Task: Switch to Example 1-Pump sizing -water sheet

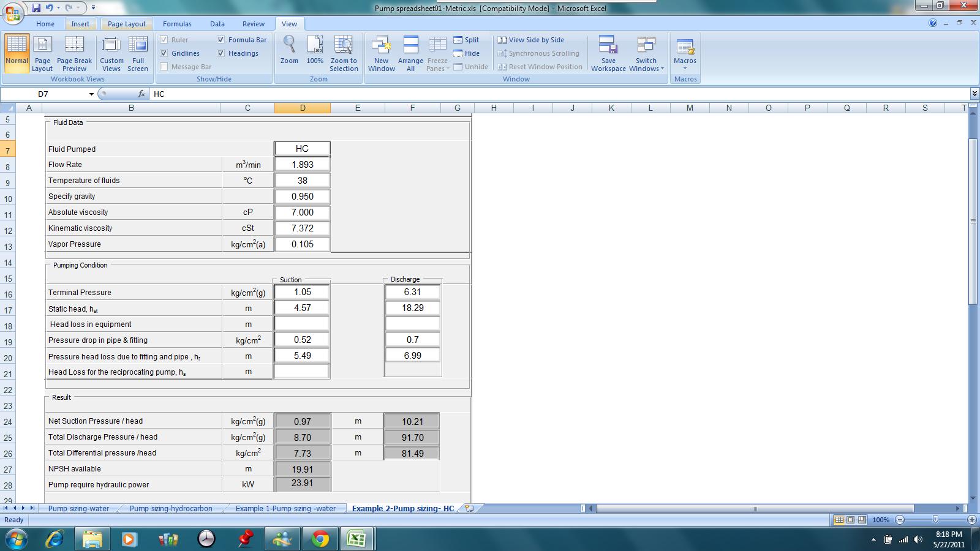Action: coord(285,508)
